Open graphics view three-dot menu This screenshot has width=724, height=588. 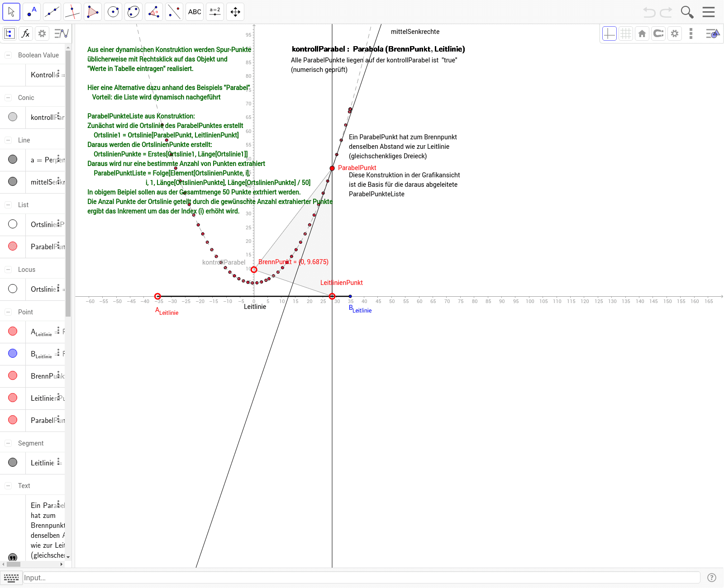[691, 33]
